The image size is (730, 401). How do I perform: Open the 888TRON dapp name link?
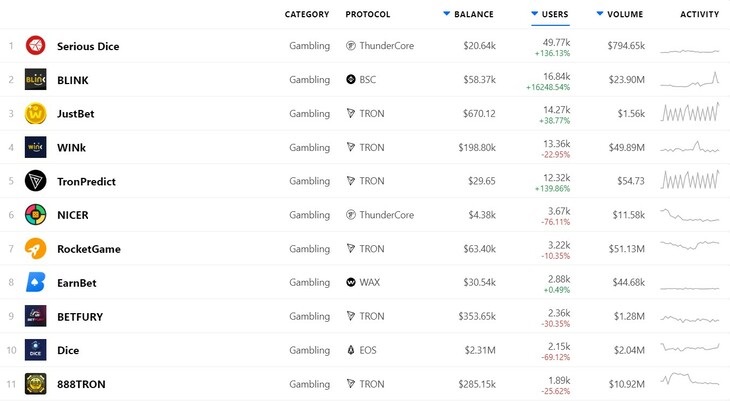tap(81, 384)
